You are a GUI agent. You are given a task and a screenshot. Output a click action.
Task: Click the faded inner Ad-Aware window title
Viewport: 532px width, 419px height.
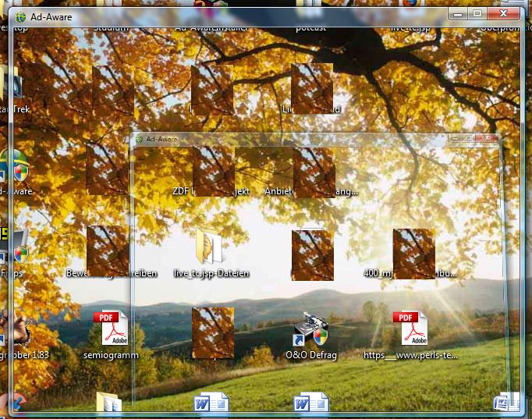tap(161, 139)
